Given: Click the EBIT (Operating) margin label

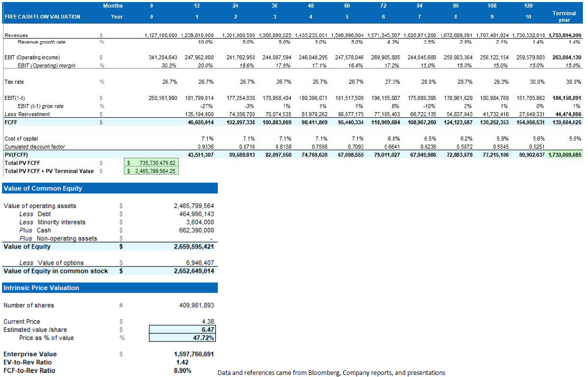Looking at the screenshot, I should [47, 65].
